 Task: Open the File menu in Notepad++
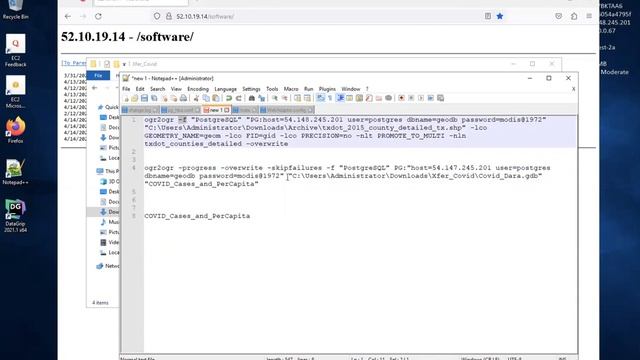click(x=126, y=89)
